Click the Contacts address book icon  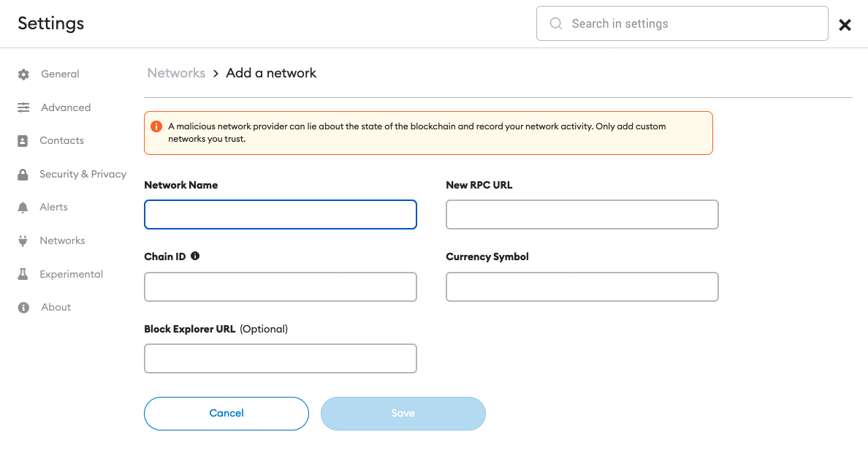pos(23,141)
